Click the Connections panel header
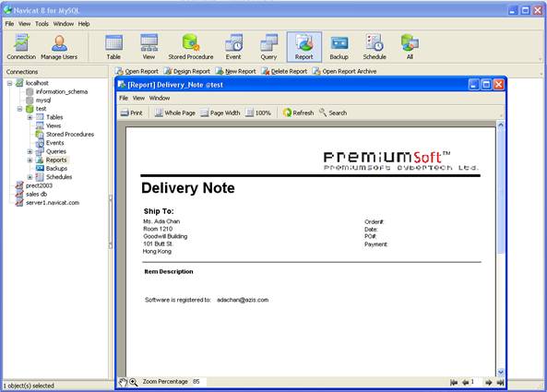Viewport: 547px width, 392px height. point(55,72)
